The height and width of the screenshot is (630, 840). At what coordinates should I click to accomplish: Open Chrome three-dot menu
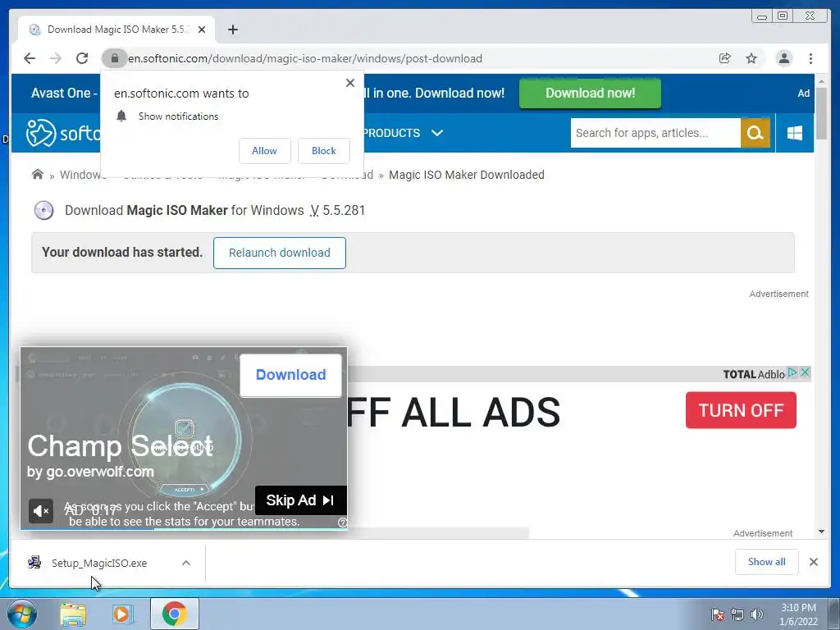click(x=810, y=58)
